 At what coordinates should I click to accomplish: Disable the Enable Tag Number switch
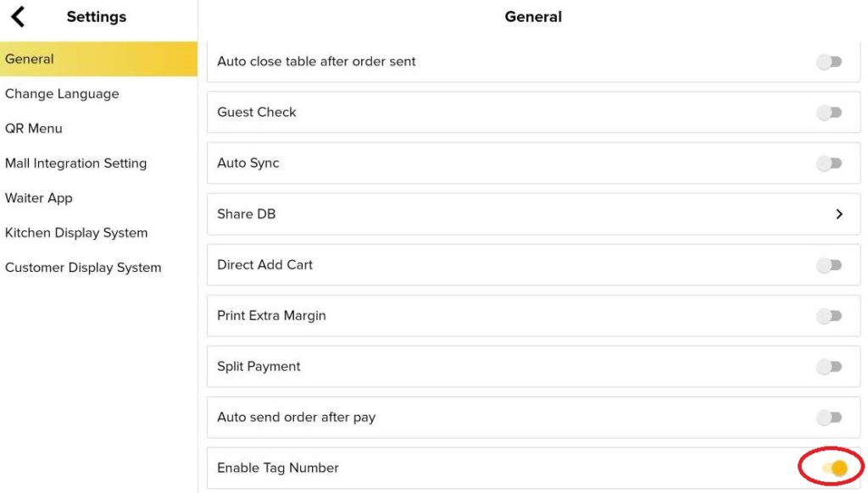(x=832, y=467)
